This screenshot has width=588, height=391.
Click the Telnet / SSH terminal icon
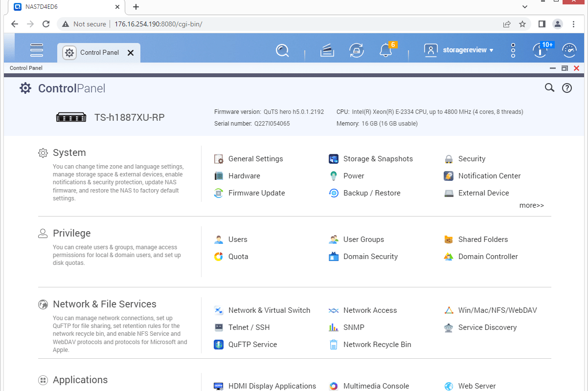[219, 327]
